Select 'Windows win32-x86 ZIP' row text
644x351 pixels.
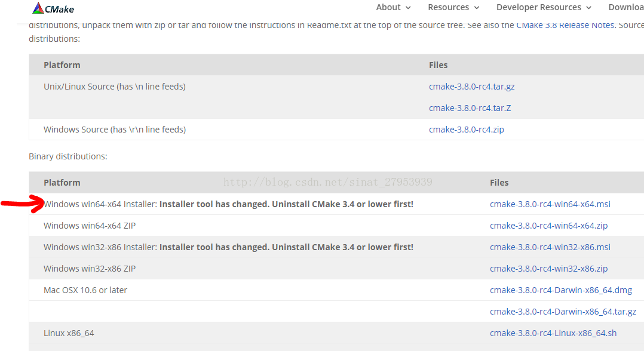[x=90, y=269]
